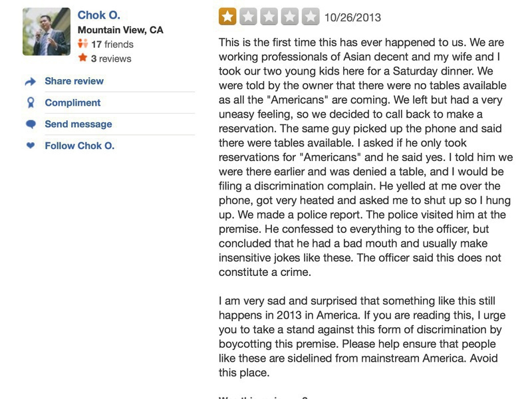
Task: Click the Compliment ribbon icon
Action: click(30, 103)
